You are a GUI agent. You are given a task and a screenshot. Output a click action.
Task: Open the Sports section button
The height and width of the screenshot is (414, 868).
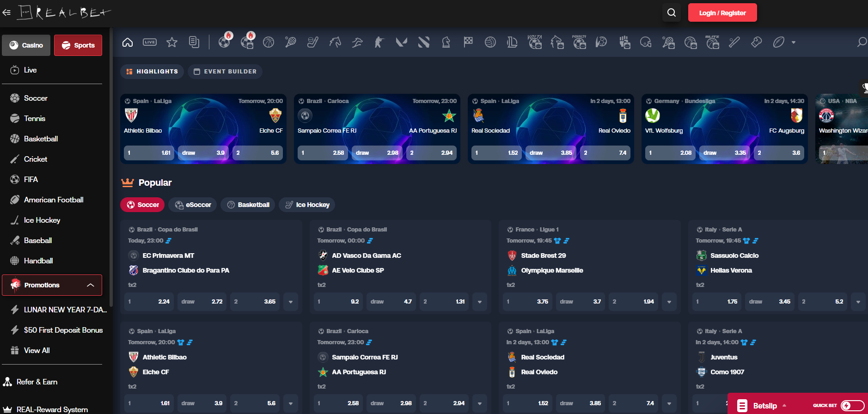78,45
